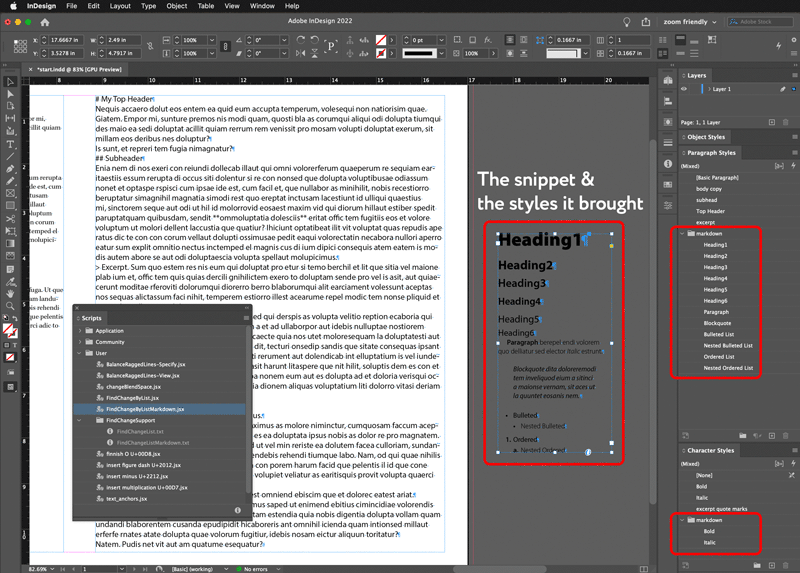Select the Type tool in the toolbox
Viewport: 800px width, 573px height.
click(11, 144)
